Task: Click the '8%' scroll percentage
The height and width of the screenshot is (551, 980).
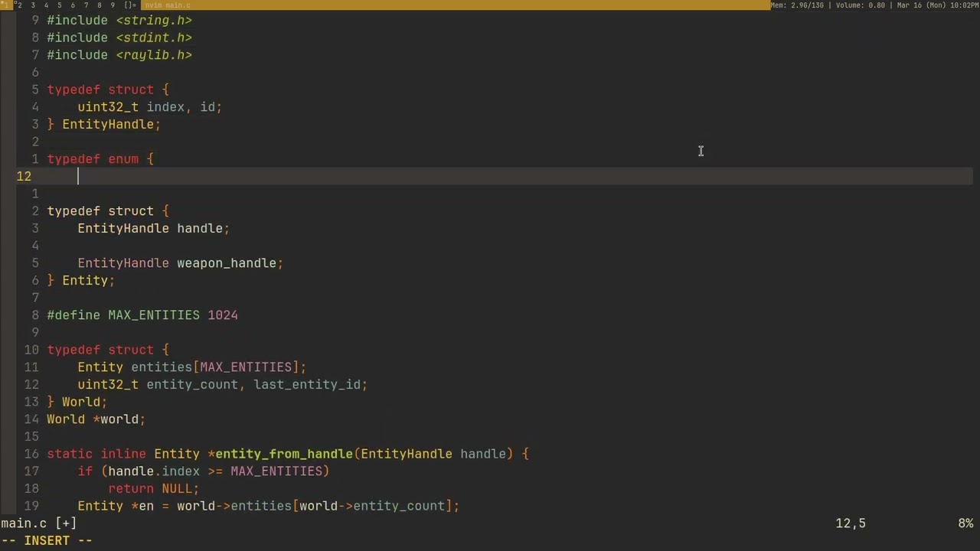Action: coord(965,523)
